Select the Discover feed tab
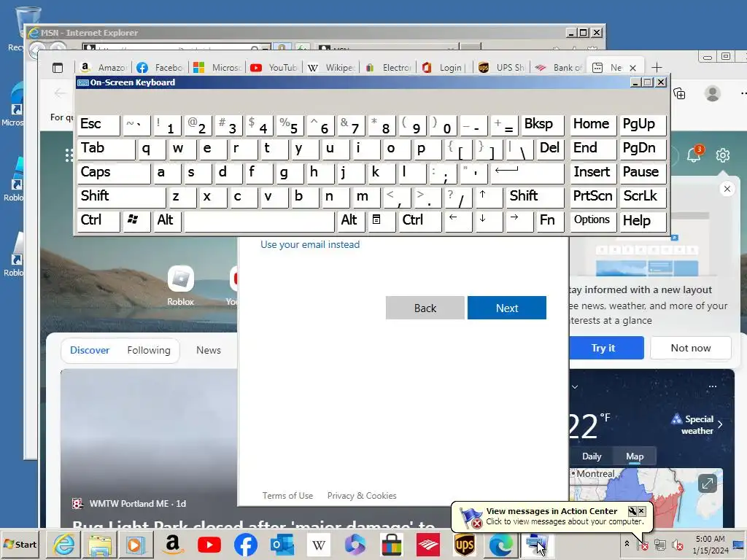The width and height of the screenshot is (747, 560). coord(90,350)
